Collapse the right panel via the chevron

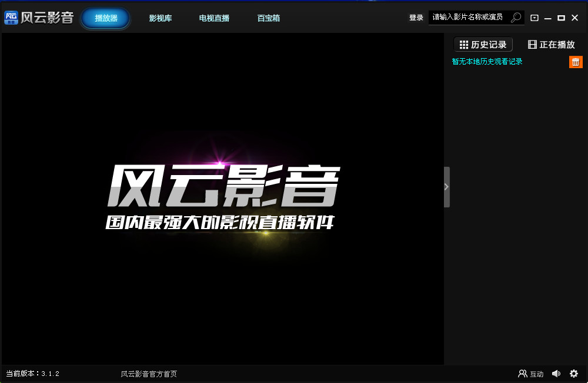point(446,187)
